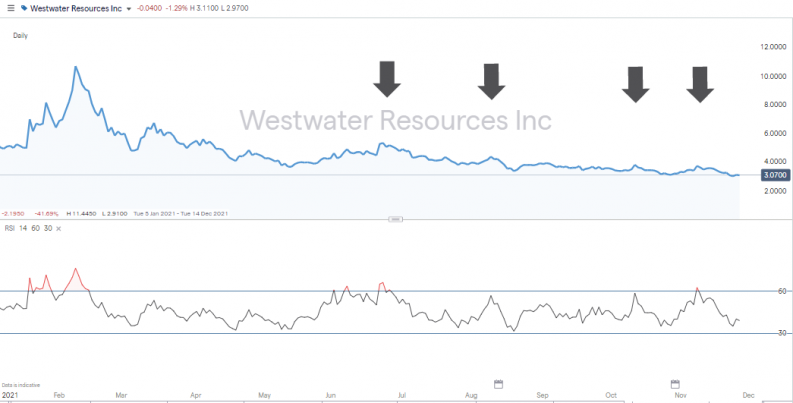Click the calendar event icon near August

pyautogui.click(x=498, y=384)
